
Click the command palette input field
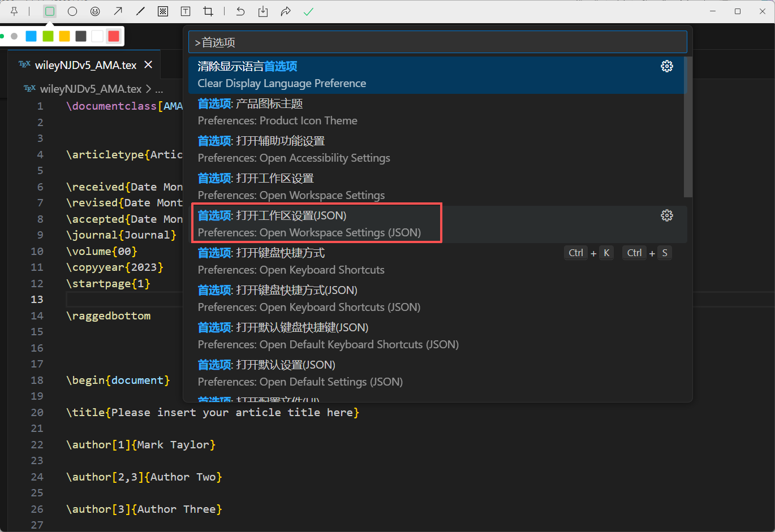[x=438, y=42]
